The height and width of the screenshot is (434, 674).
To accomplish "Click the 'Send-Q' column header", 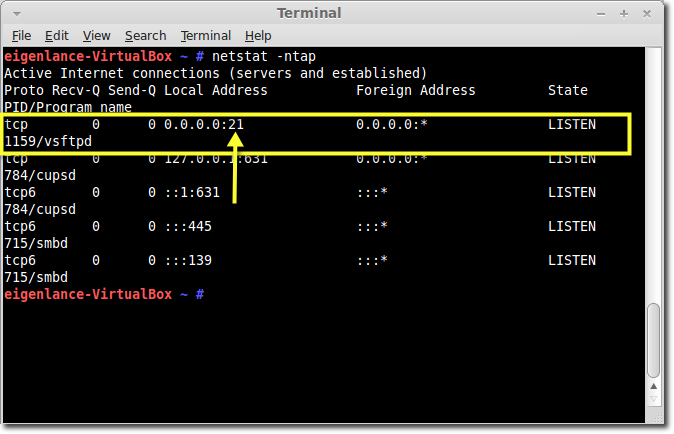I will coord(132,90).
